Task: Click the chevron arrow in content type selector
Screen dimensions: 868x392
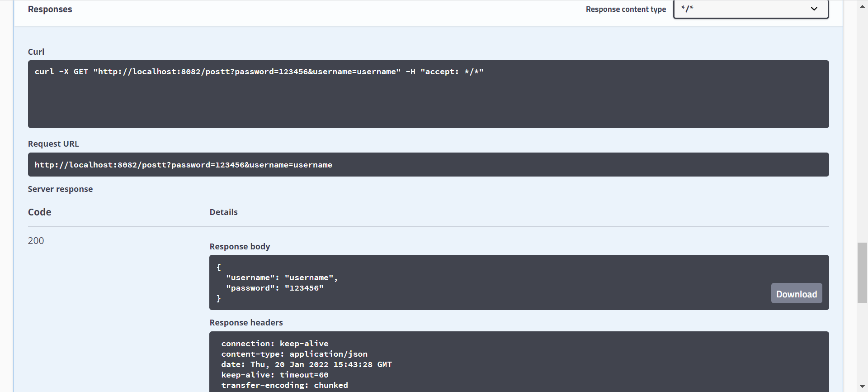Action: pos(814,9)
